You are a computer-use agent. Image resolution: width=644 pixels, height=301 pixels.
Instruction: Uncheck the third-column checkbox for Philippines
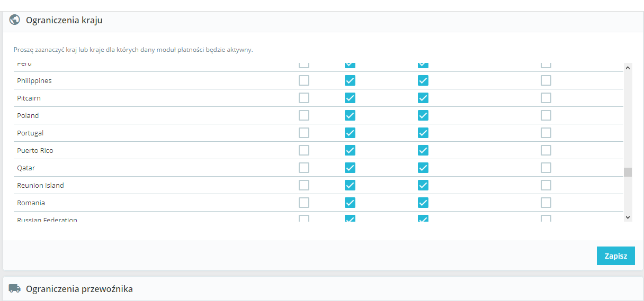(x=423, y=80)
